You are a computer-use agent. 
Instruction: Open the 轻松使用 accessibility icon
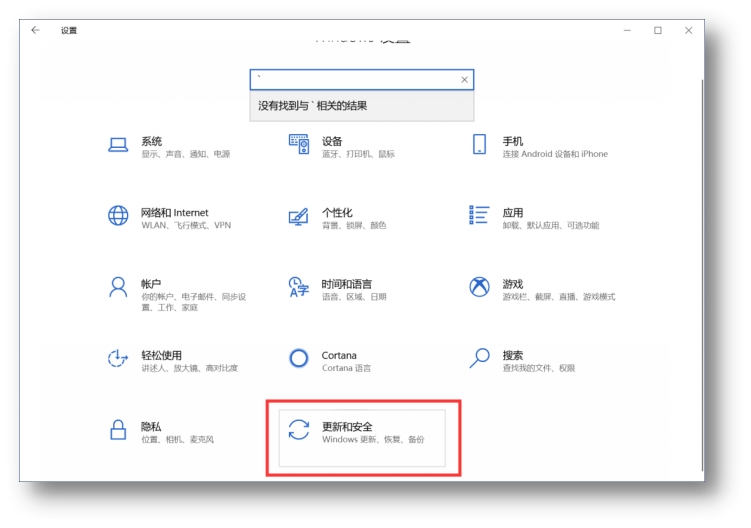click(x=118, y=358)
